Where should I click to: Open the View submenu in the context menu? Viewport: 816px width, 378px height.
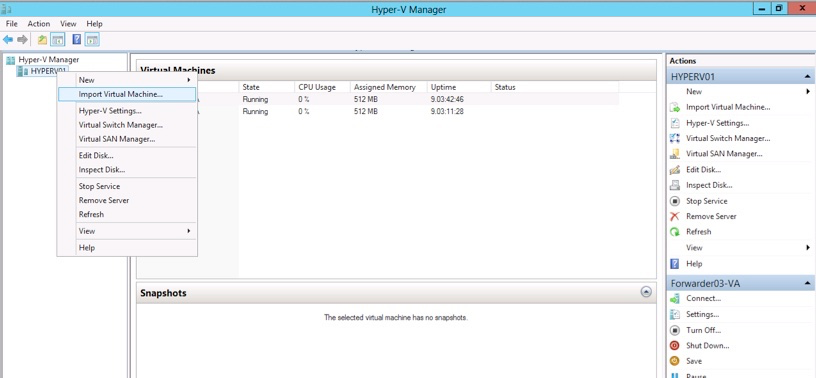coord(127,231)
